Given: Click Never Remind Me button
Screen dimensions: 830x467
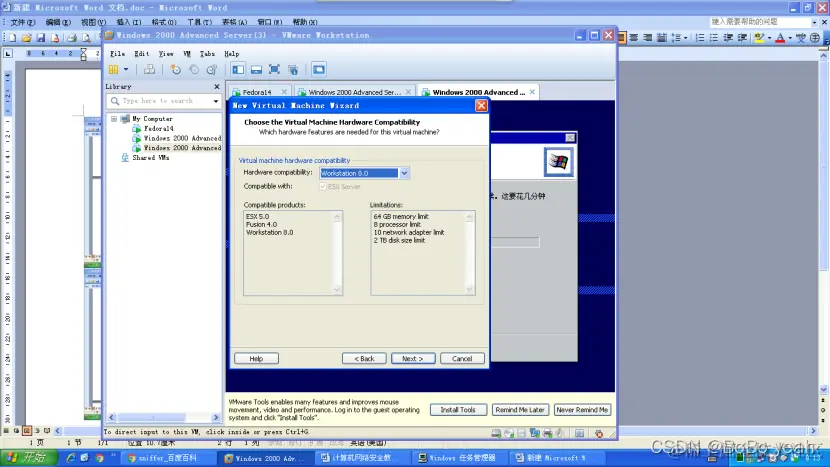Looking at the screenshot, I should coord(582,410).
